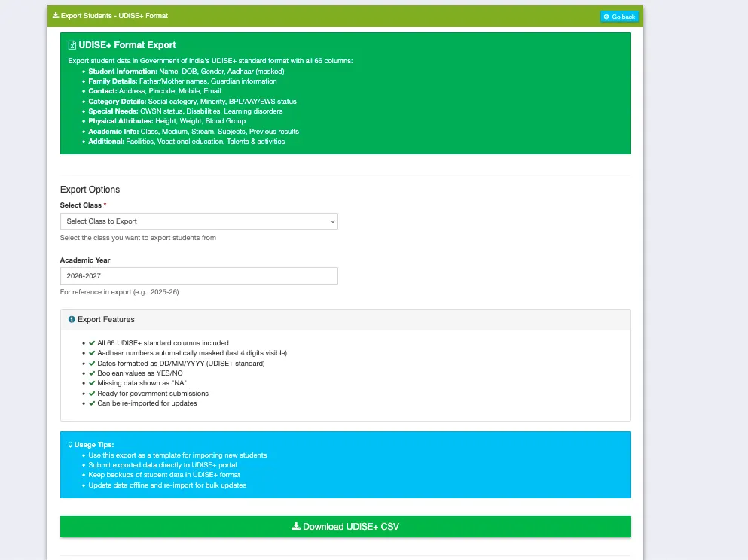The image size is (748, 560).
Task: Click checkmark next to 'Missing data shown as NA'
Action: click(91, 382)
